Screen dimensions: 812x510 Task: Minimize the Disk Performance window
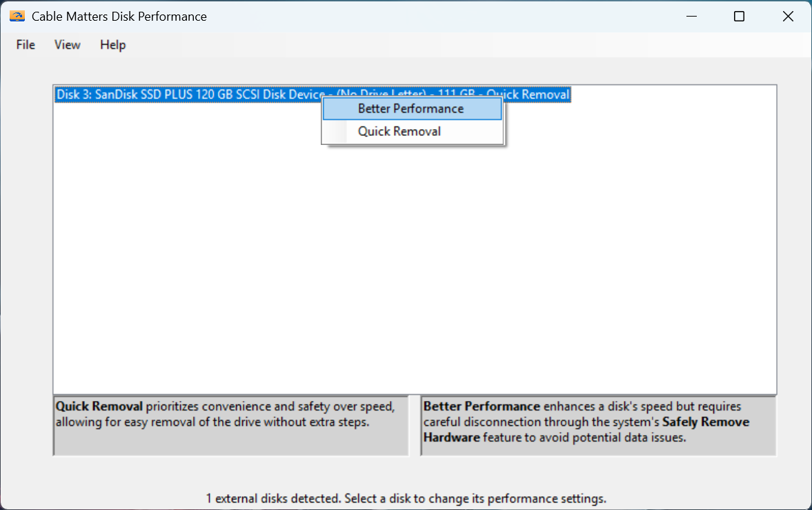(x=691, y=15)
